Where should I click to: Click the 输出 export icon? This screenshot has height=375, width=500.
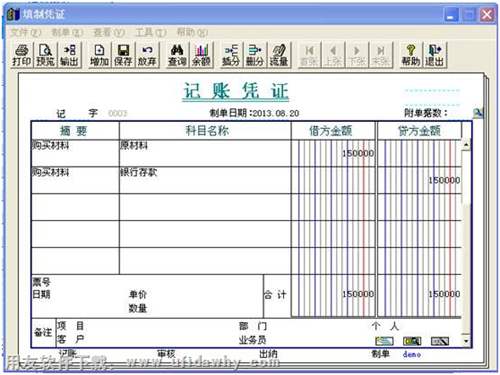click(69, 55)
